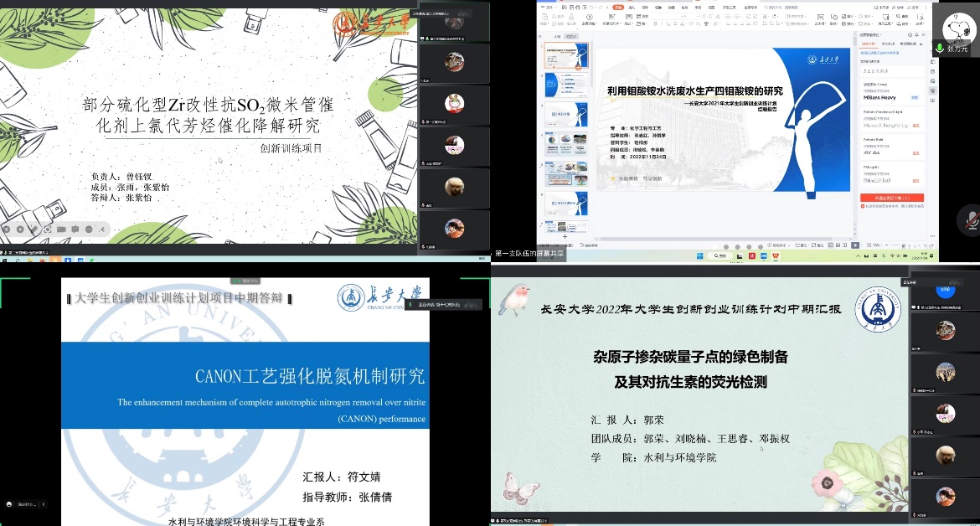Open the comment bubble icon in slideshow bar

74,229
